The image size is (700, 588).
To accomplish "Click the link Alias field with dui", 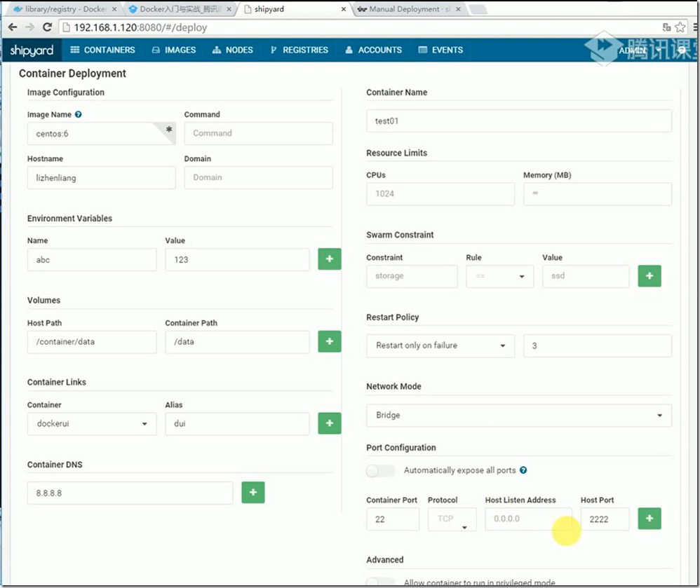I will [x=238, y=424].
